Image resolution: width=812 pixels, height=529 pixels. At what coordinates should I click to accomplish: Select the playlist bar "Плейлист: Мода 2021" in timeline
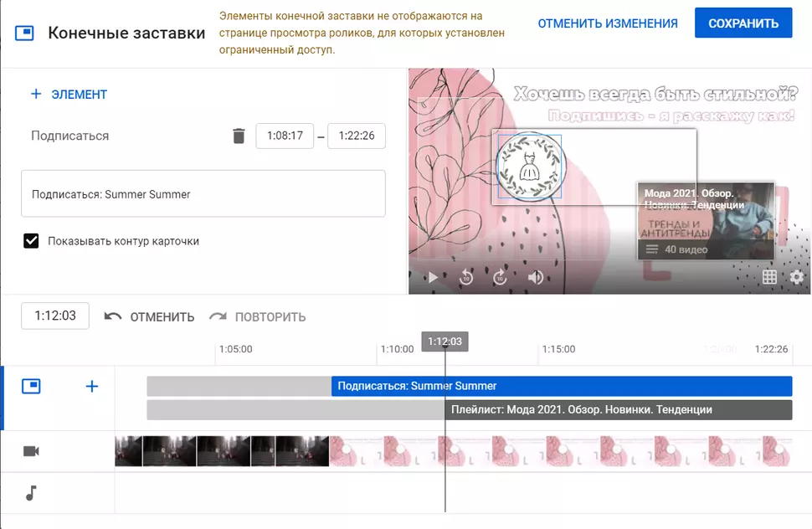(x=619, y=410)
